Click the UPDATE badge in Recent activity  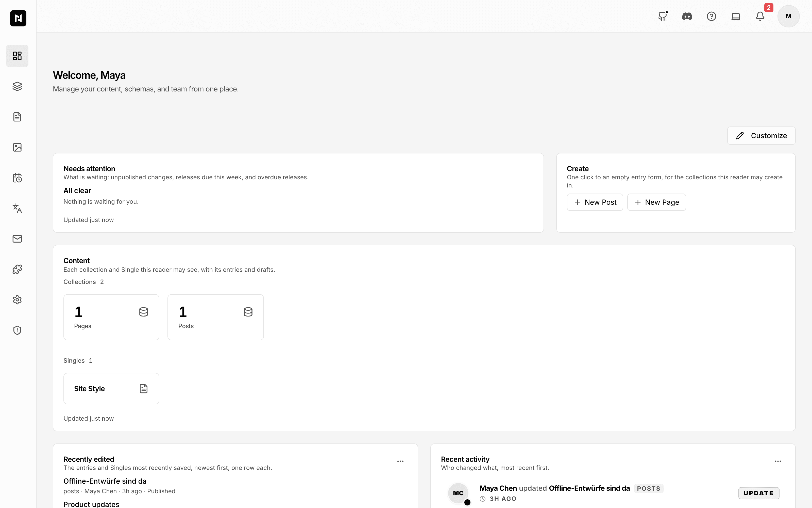[759, 493]
